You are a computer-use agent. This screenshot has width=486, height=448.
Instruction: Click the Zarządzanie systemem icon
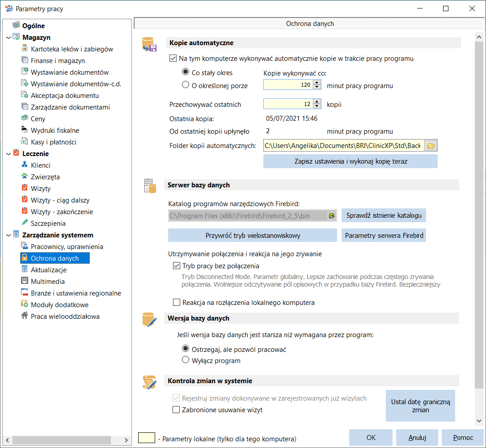pos(16,234)
